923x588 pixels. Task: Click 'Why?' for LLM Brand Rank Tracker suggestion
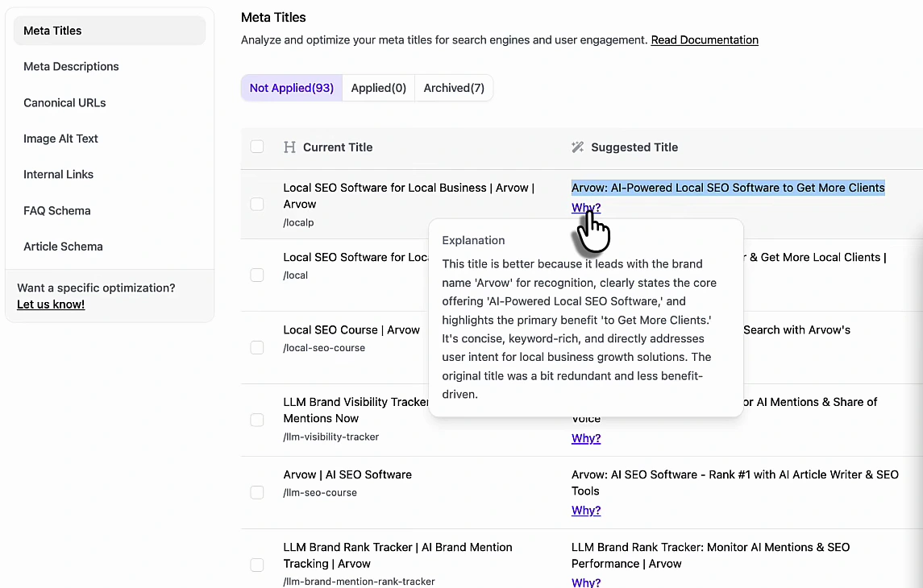click(586, 582)
